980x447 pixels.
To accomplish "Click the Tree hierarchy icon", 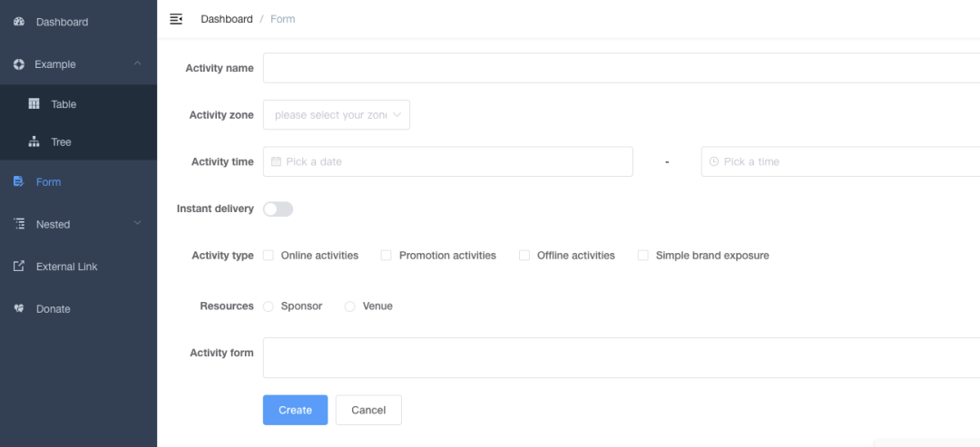I will [34, 142].
